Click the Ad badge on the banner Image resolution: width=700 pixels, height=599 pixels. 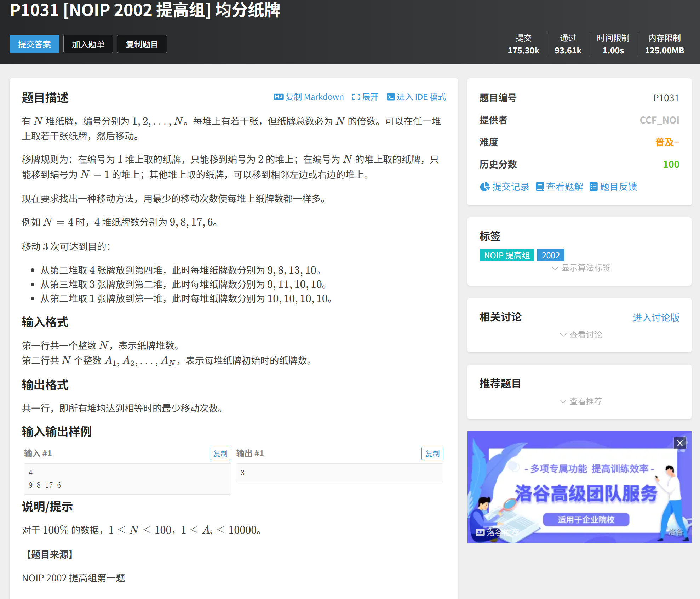point(480,532)
